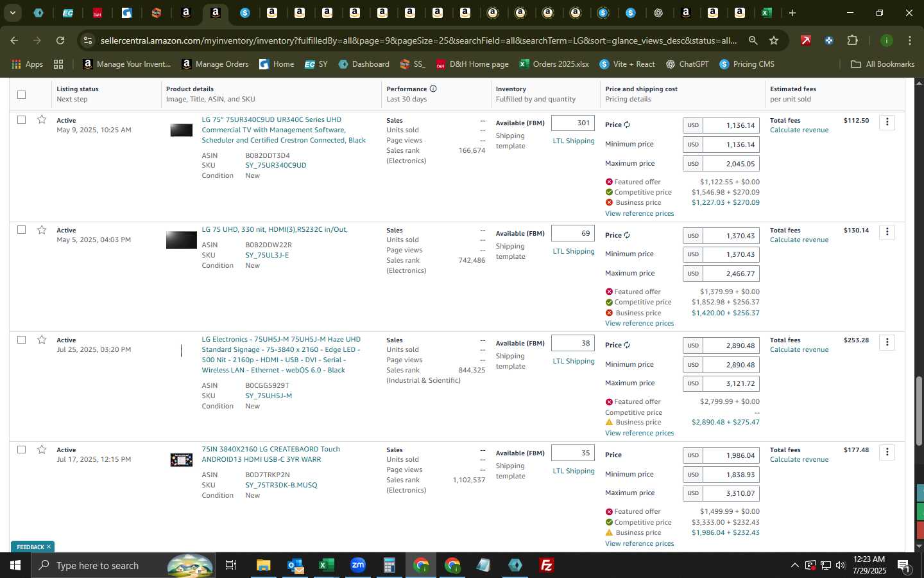Open the actions kebab menu for the $112.50 fee row

[x=887, y=122]
